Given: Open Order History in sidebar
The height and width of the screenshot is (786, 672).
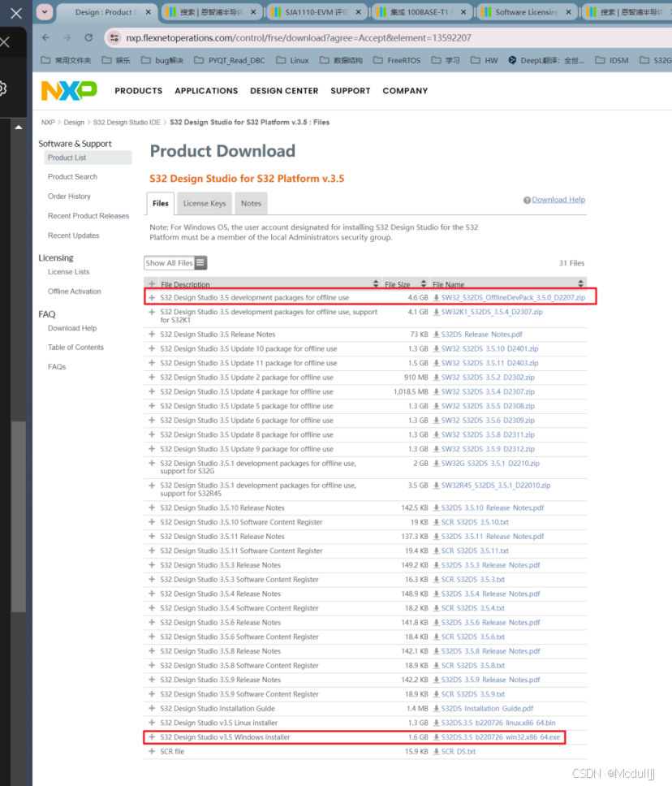Looking at the screenshot, I should (69, 196).
